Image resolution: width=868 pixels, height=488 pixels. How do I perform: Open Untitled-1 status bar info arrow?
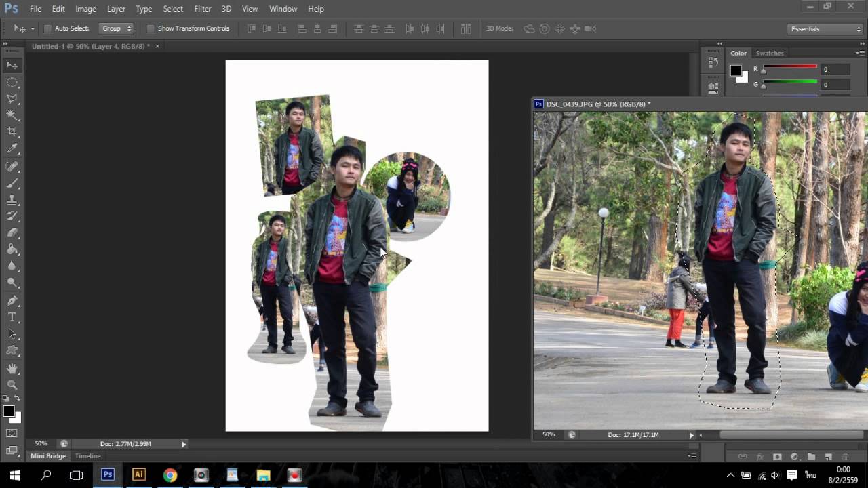point(184,444)
